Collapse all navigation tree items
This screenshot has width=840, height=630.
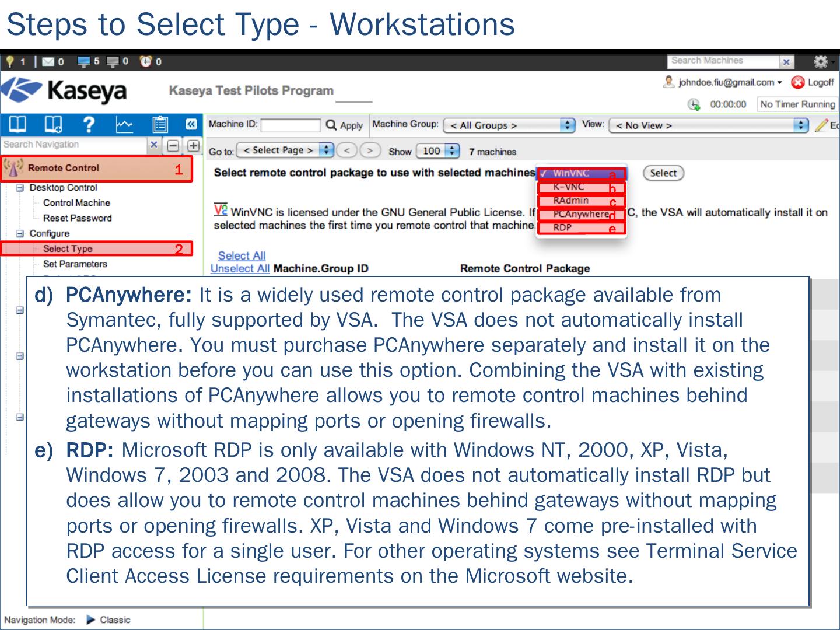coord(173,145)
